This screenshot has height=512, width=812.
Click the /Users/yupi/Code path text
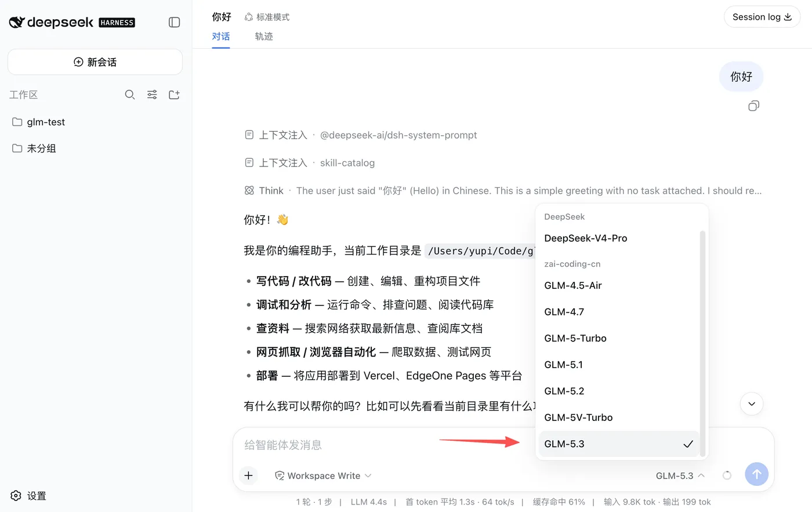coord(480,251)
